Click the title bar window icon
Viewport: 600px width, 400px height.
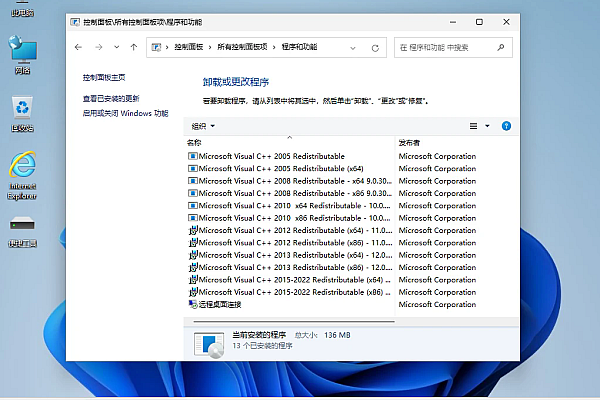(75, 22)
